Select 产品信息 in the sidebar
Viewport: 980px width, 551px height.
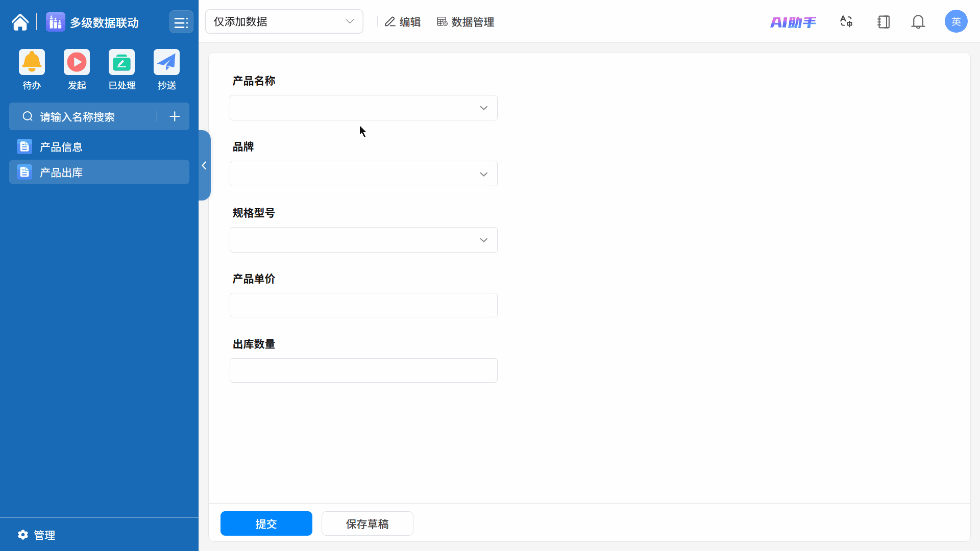tap(61, 147)
